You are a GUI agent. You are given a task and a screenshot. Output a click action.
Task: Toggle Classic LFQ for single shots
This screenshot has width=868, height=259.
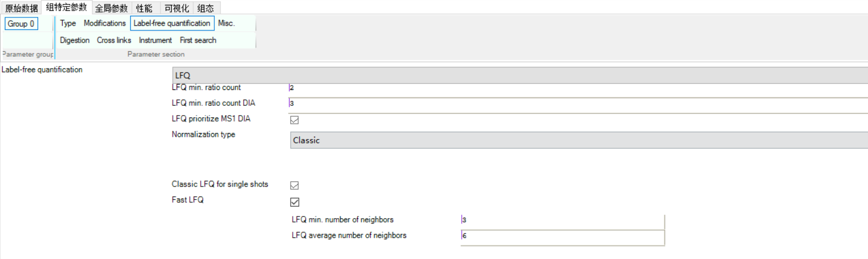[x=294, y=185]
